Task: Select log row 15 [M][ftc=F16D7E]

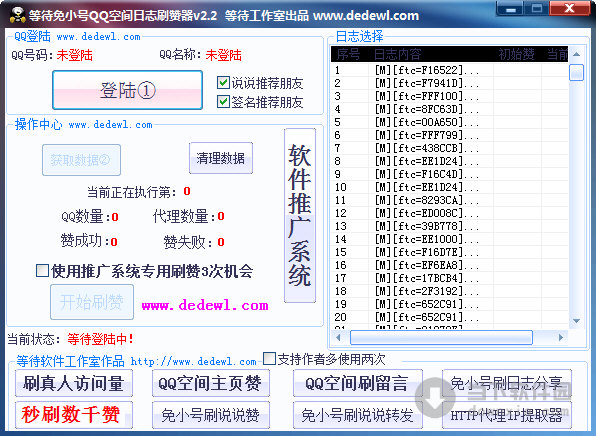Action: (450, 252)
